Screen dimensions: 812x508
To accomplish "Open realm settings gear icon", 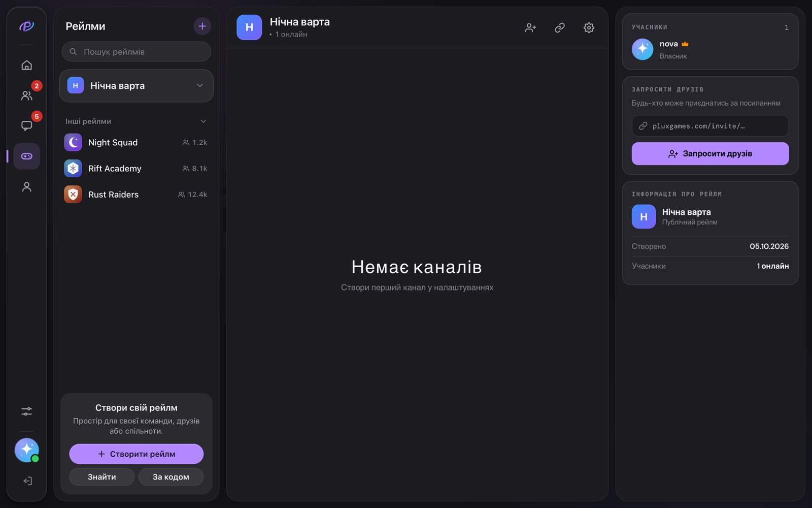I will tap(589, 27).
